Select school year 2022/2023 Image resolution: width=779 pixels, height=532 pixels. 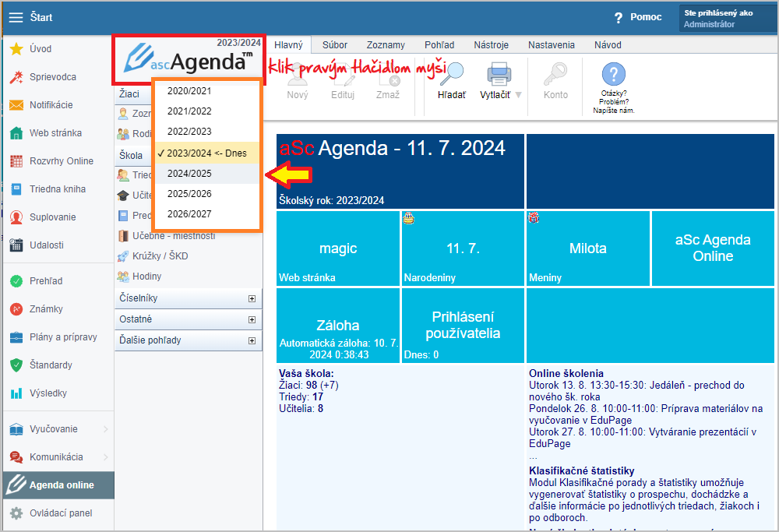208,132
